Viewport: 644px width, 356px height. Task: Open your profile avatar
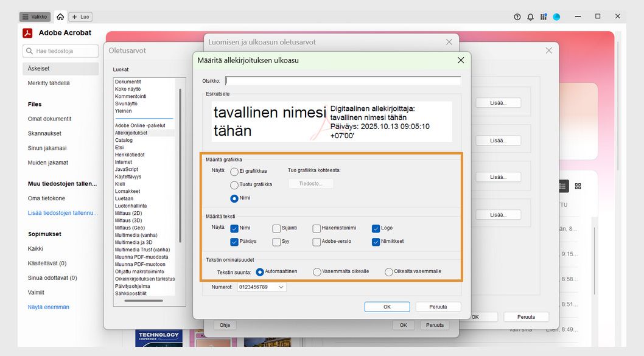556,16
